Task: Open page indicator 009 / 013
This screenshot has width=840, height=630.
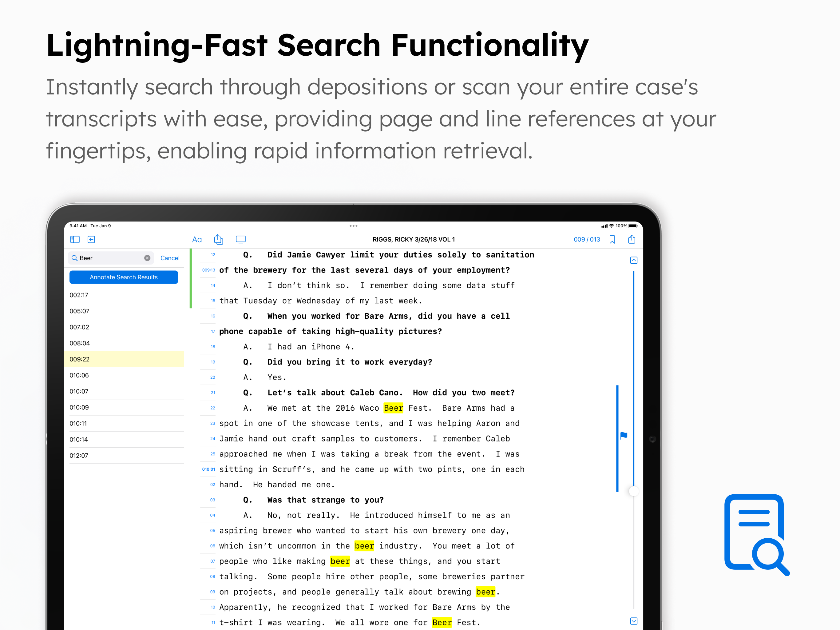Action: click(587, 239)
